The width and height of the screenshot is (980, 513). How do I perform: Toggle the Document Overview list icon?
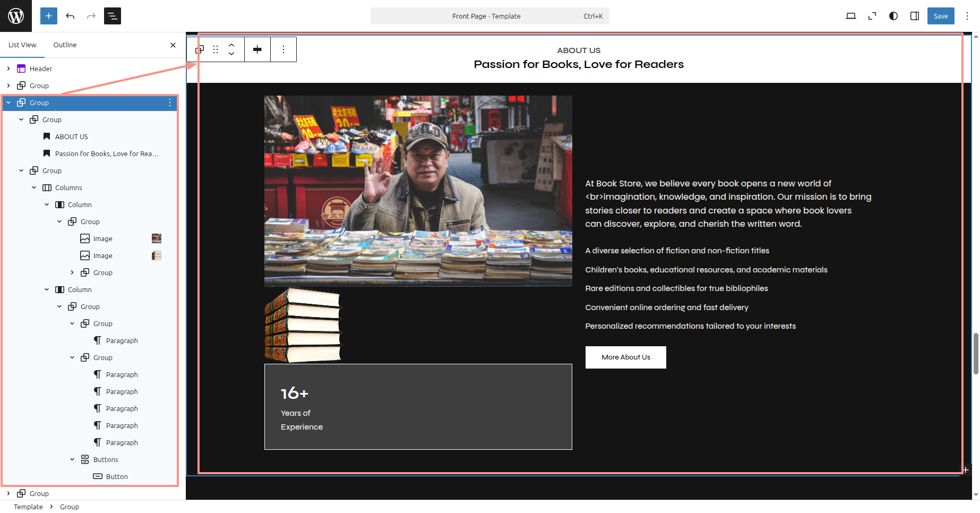113,16
